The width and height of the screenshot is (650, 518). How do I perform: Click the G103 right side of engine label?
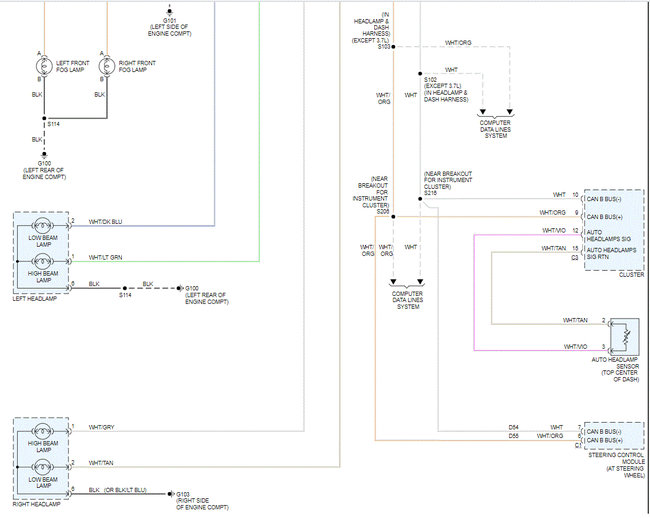pos(202,501)
